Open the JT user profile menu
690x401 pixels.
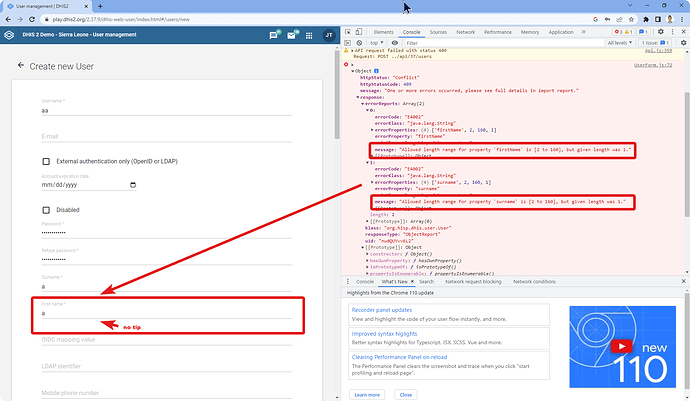click(328, 35)
